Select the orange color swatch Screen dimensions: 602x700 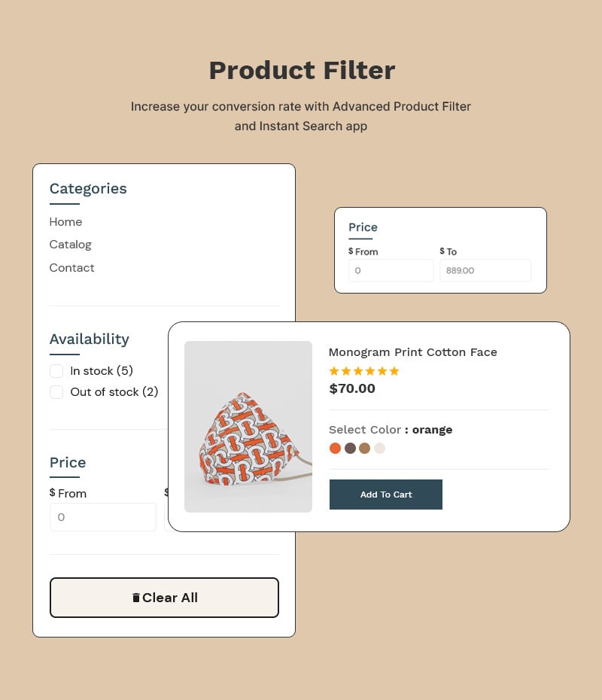pyautogui.click(x=335, y=448)
